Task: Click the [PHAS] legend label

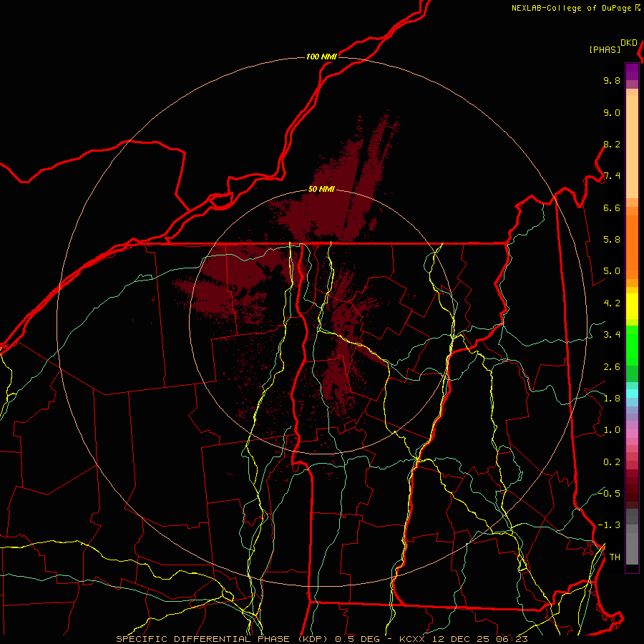Action: pos(605,50)
